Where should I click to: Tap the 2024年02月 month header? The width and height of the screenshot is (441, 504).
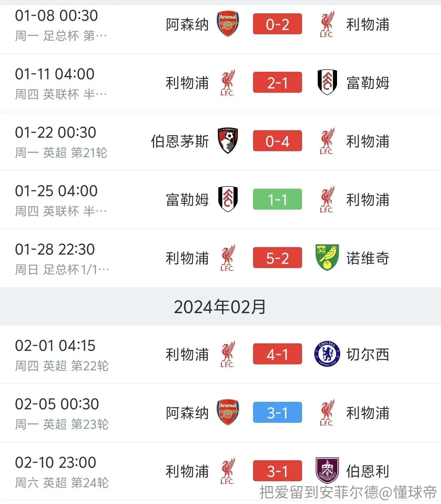coord(220,307)
